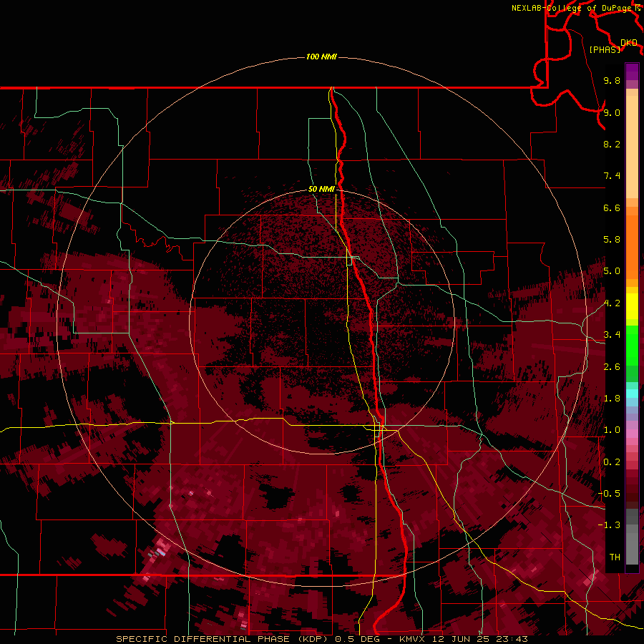Click the DKD [PHAS] legend title
Screen dimensions: 644x644
613,46
